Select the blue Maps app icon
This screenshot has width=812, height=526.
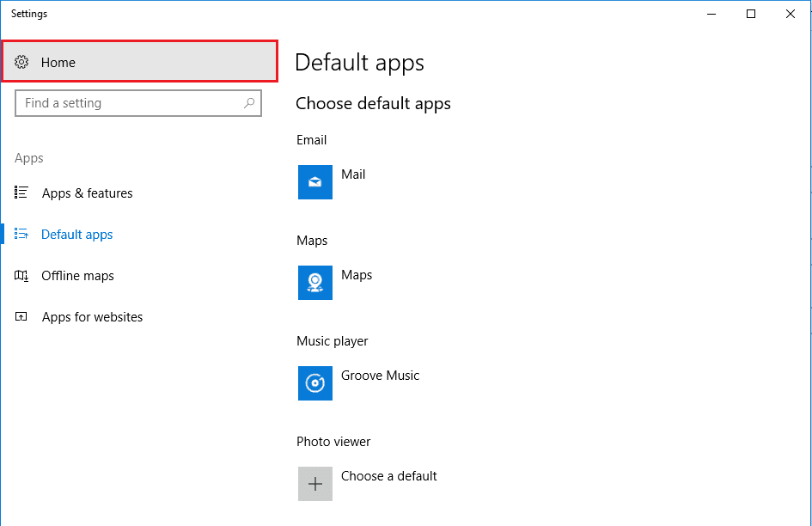315,283
